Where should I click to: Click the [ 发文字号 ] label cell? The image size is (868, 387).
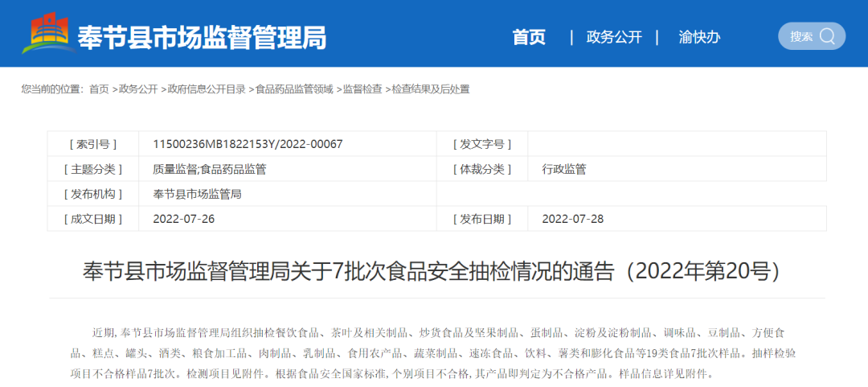(x=482, y=144)
